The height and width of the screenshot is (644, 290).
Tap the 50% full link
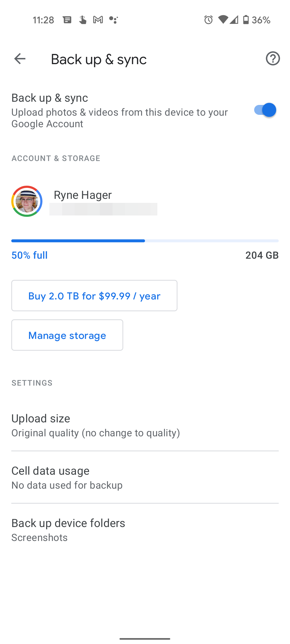(x=29, y=255)
